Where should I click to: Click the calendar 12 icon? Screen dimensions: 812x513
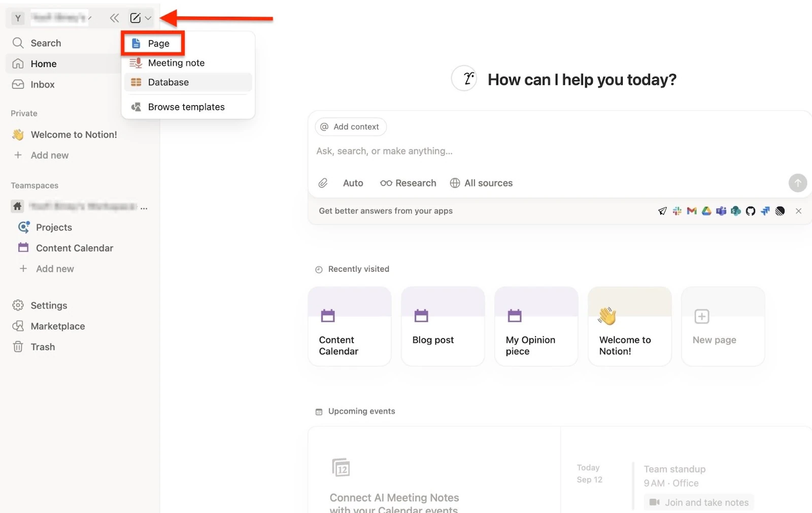(341, 468)
